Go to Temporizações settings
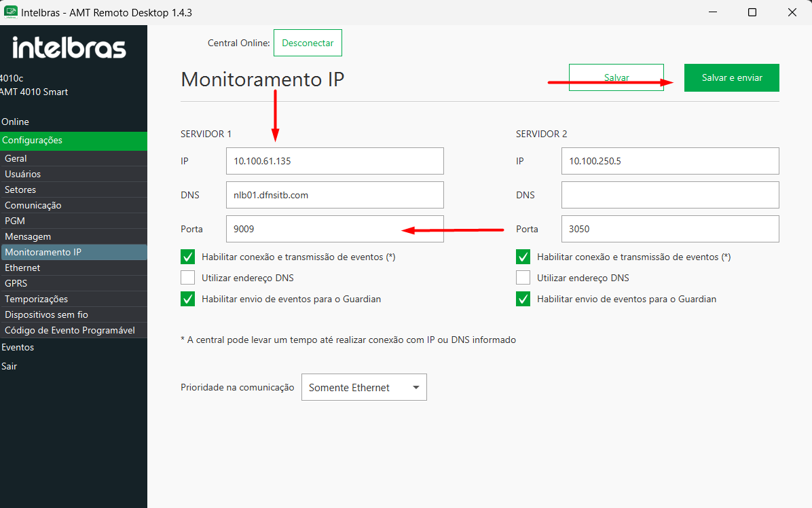Screen dimensions: 812x508 tap(73, 299)
